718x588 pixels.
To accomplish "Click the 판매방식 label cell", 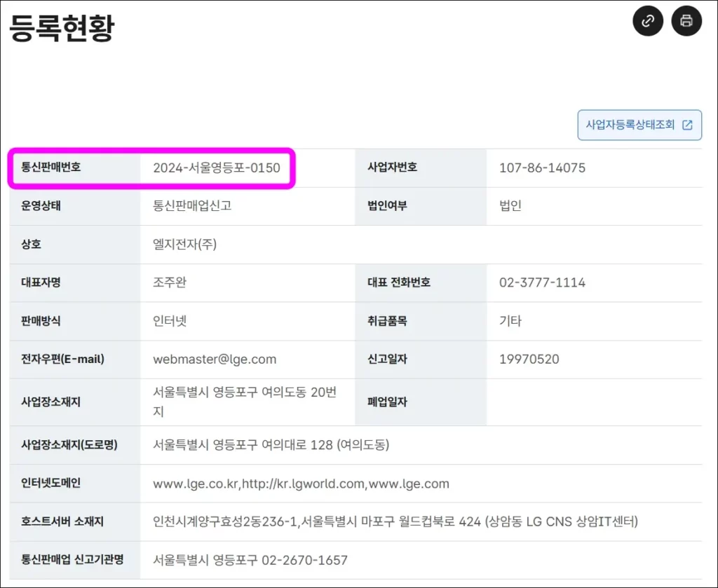I will [x=74, y=321].
